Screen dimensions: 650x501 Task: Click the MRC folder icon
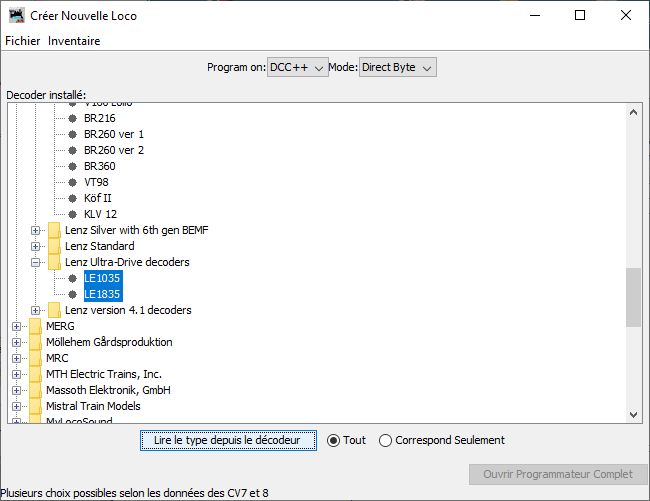[35, 358]
